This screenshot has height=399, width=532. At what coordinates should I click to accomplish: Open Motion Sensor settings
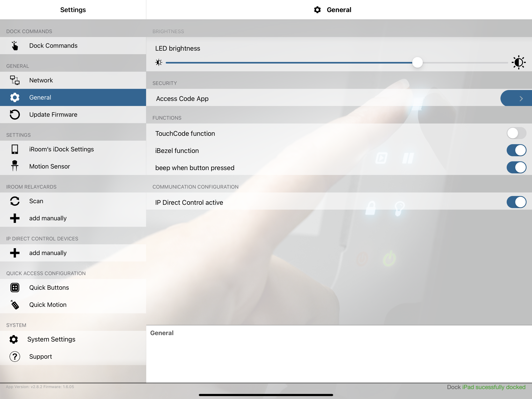tap(73, 166)
